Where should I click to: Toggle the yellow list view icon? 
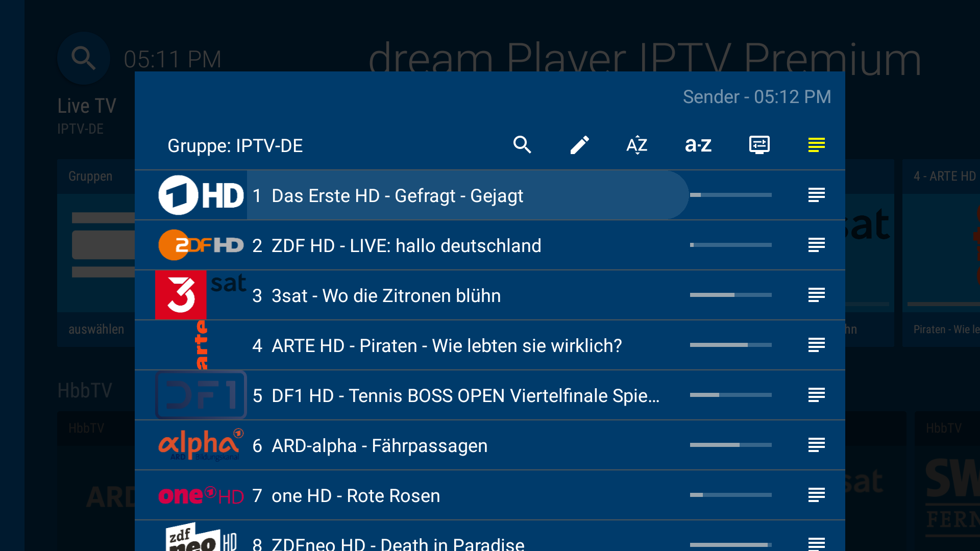817,145
